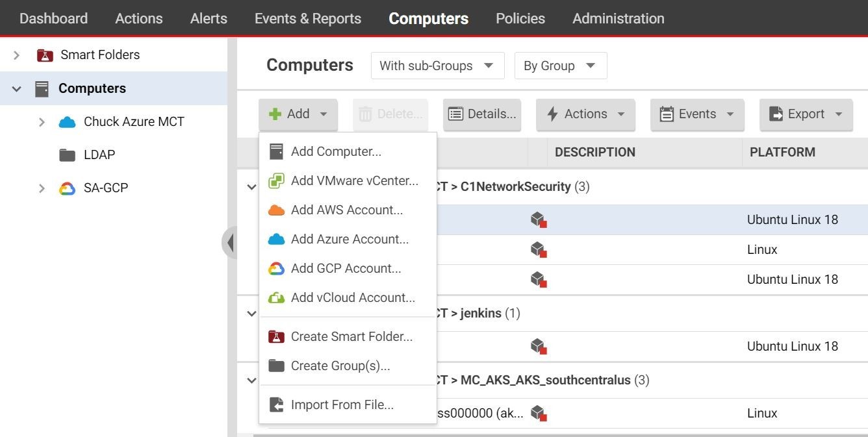Image resolution: width=868 pixels, height=437 pixels.
Task: Close the Add dropdown button menu
Action: [298, 114]
